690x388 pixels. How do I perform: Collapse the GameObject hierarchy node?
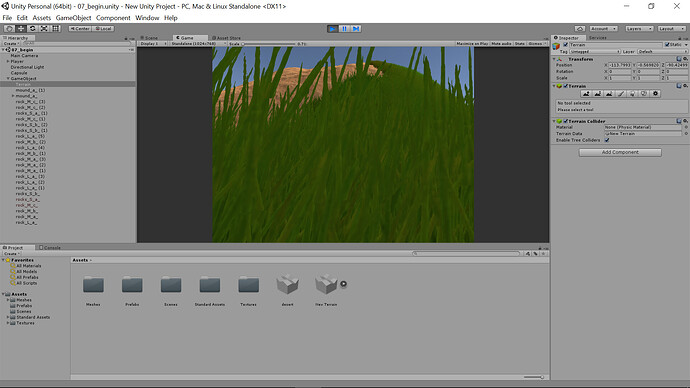pyautogui.click(x=8, y=79)
